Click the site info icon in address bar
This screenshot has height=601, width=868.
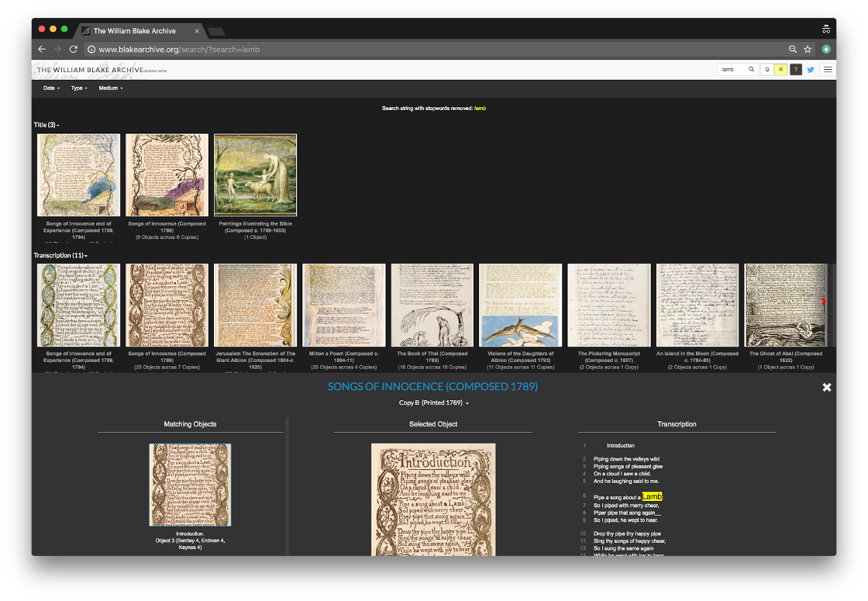pos(91,50)
